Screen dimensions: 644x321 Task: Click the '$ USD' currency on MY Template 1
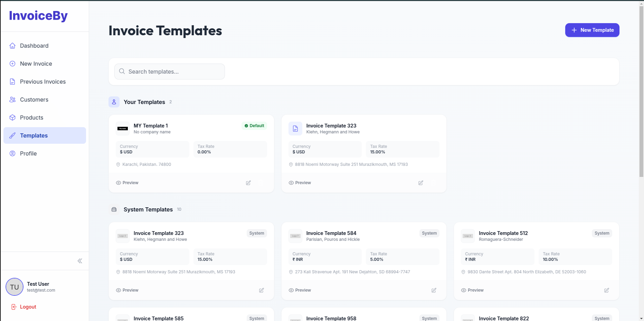(126, 152)
